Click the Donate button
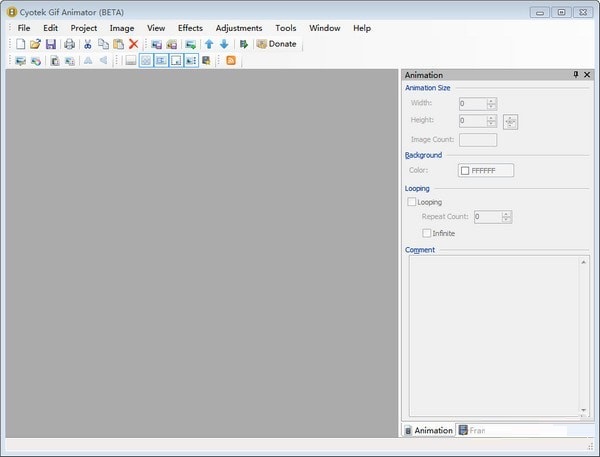600x457 pixels. tap(276, 44)
